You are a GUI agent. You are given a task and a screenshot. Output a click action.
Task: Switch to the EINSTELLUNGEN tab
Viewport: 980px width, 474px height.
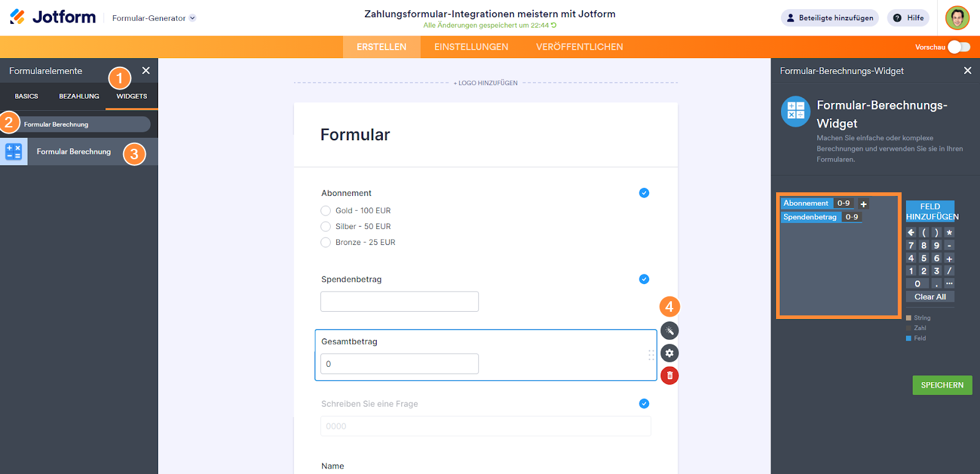tap(471, 47)
